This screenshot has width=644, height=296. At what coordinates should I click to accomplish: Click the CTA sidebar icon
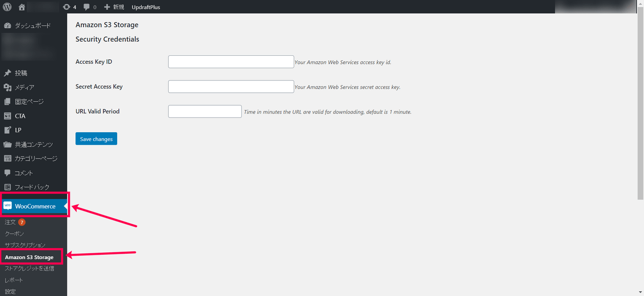[8, 116]
